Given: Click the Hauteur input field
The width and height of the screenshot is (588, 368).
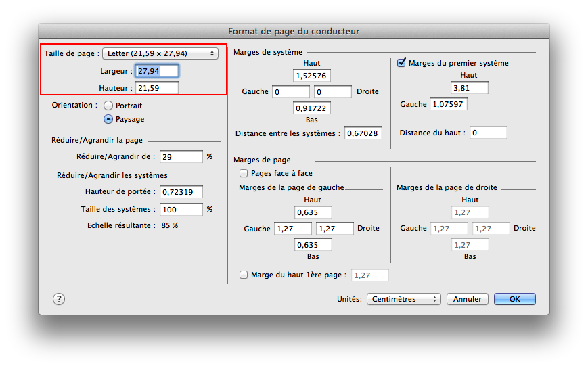Looking at the screenshot, I should 157,88.
